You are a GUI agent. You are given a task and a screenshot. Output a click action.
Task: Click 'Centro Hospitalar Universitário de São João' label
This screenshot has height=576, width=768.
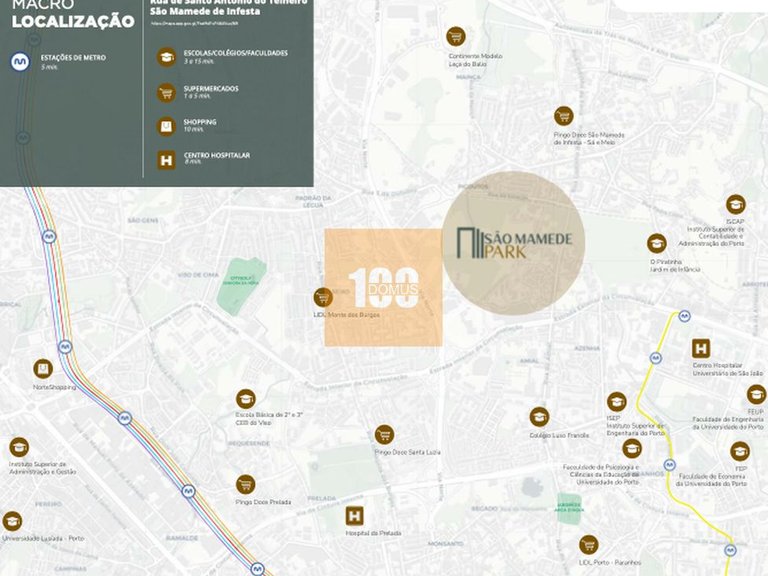click(x=728, y=369)
